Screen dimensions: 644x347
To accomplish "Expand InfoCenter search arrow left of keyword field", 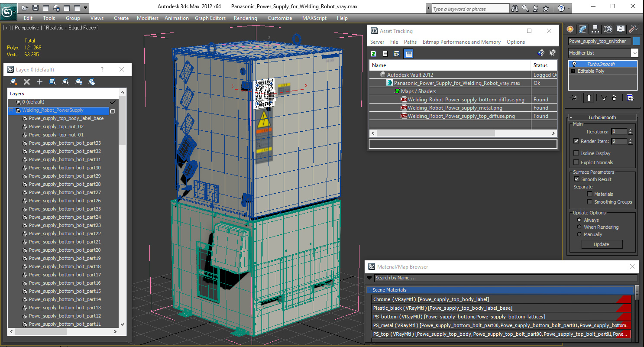I will [429, 9].
